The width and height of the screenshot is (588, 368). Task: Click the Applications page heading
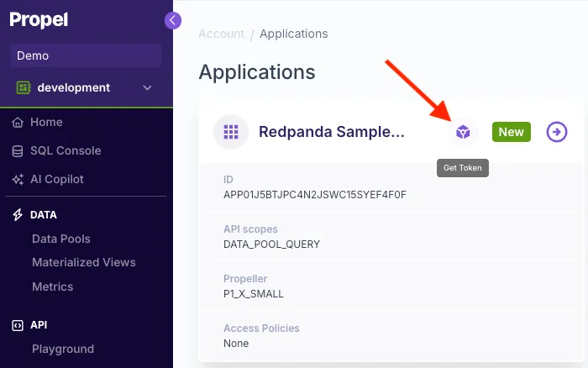[x=257, y=72]
